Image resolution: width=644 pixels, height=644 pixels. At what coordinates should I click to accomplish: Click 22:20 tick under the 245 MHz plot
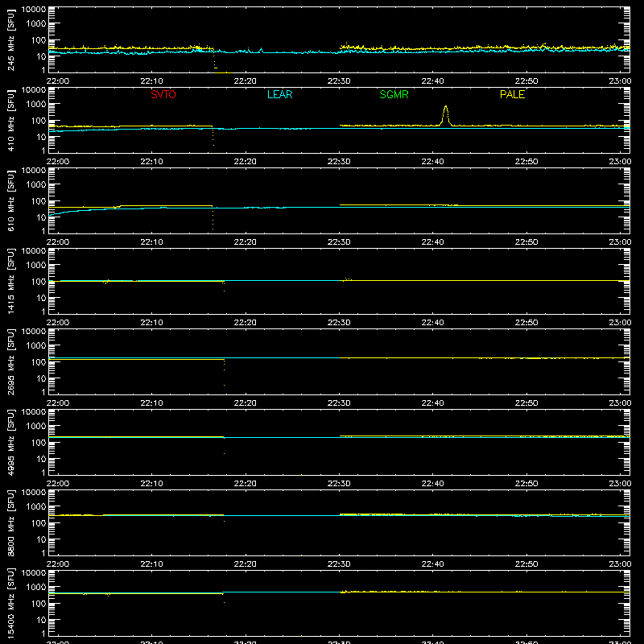pyautogui.click(x=246, y=81)
